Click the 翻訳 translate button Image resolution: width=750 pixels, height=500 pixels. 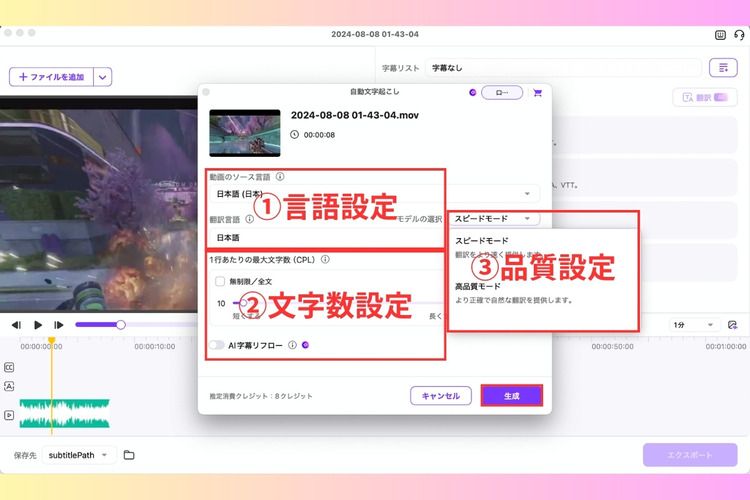[x=705, y=98]
